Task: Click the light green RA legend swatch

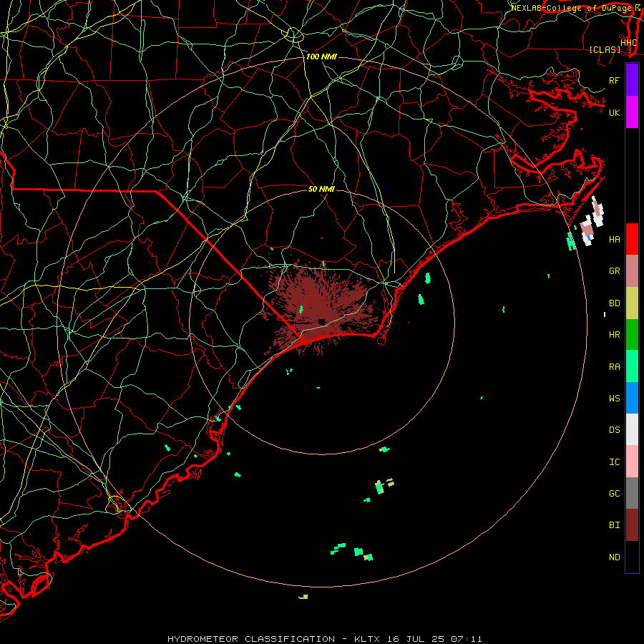Action: 632,366
